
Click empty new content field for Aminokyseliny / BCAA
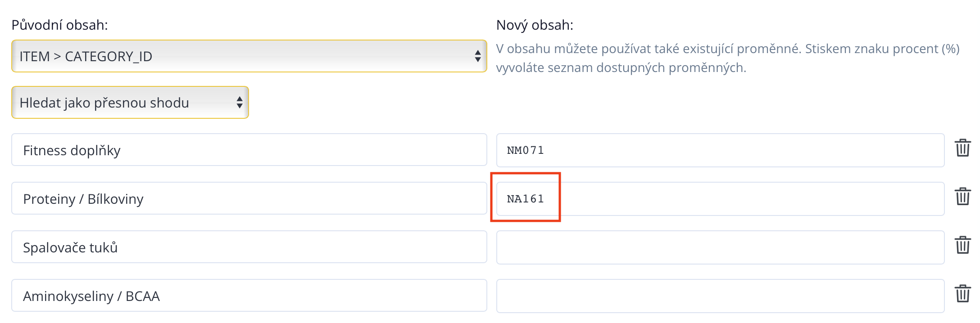(720, 296)
